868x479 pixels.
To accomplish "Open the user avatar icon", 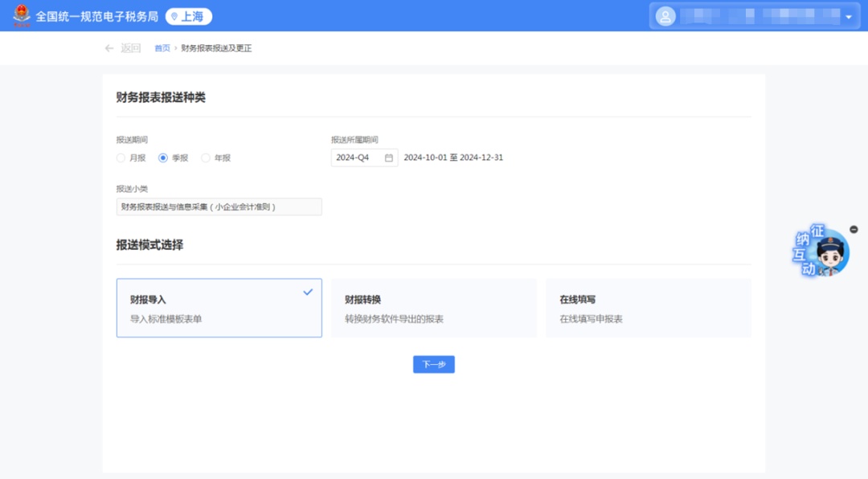I will 665,17.
